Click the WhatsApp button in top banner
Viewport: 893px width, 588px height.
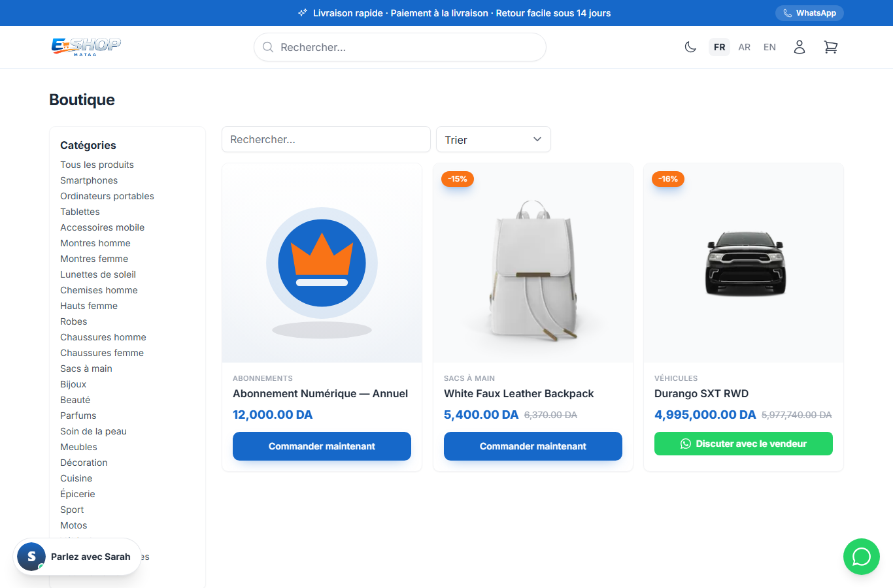tap(809, 13)
